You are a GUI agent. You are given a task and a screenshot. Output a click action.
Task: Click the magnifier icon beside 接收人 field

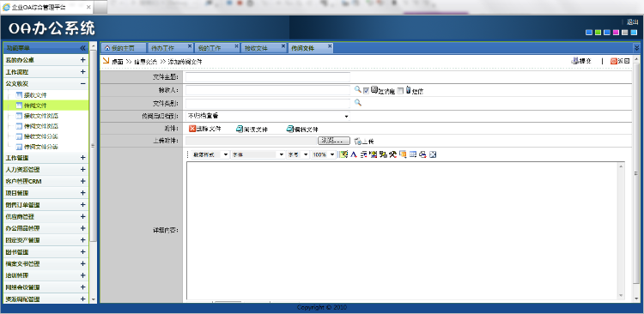(358, 89)
